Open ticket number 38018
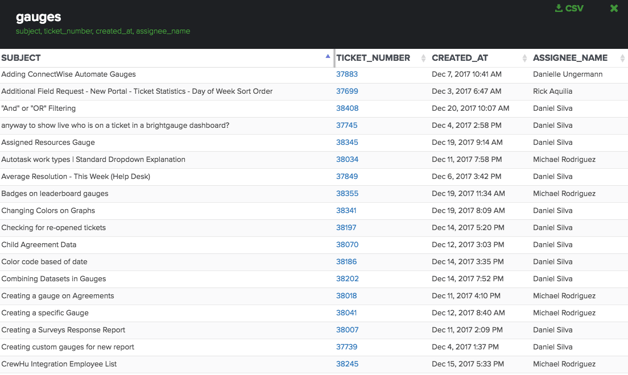This screenshot has height=375, width=628. pos(346,296)
